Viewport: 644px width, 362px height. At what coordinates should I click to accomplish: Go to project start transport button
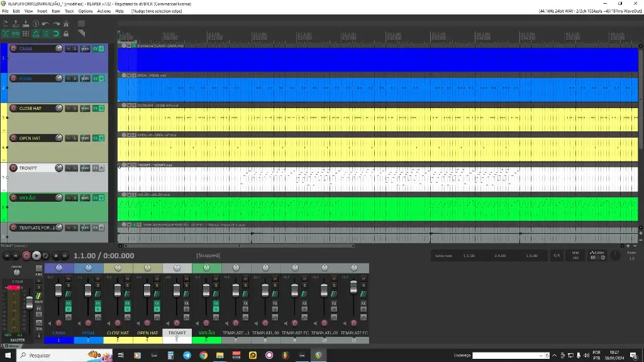pos(6,256)
